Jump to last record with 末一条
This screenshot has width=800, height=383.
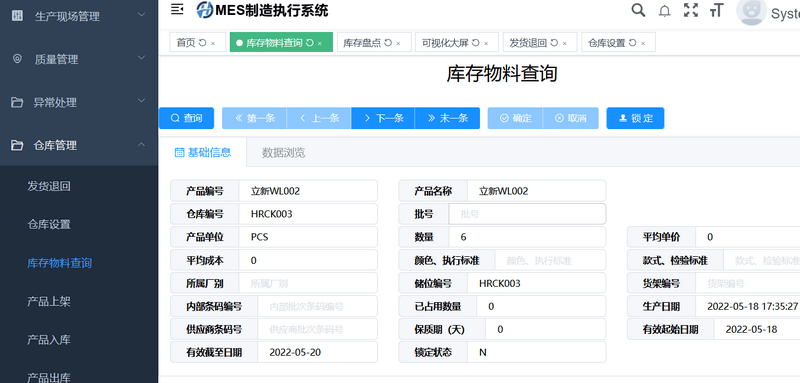447,118
